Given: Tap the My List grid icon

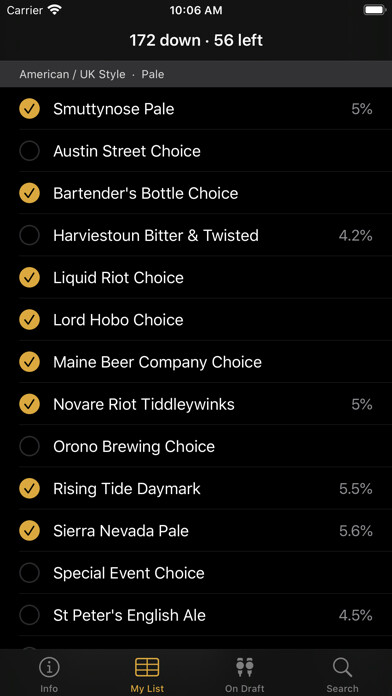Looking at the screenshot, I should click(x=147, y=667).
